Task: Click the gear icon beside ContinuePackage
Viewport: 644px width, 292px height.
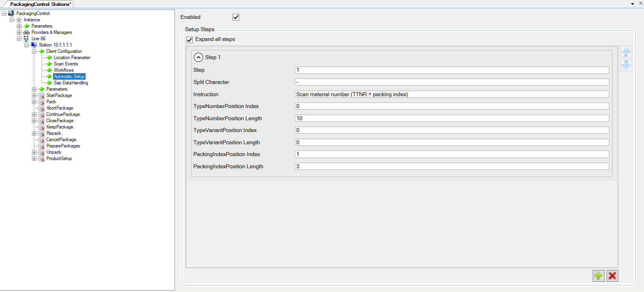Action: click(41, 114)
